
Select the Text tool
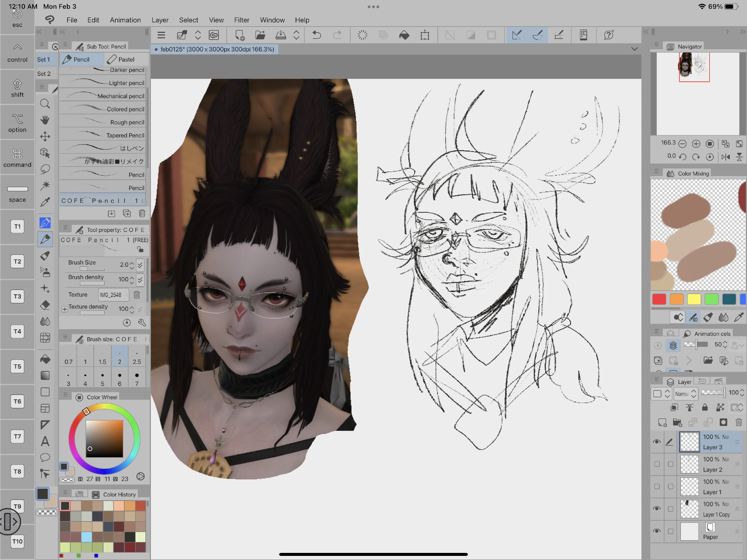click(x=45, y=441)
